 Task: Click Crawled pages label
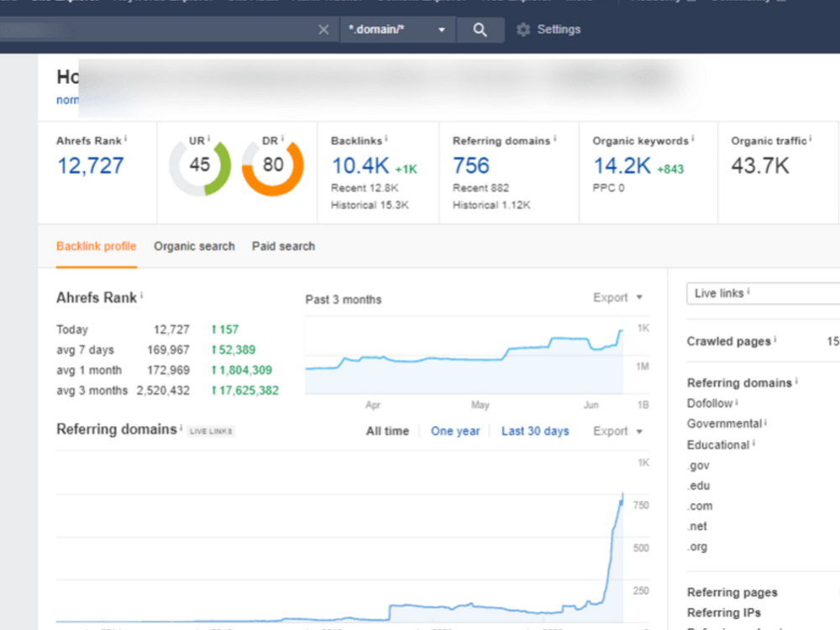click(728, 341)
